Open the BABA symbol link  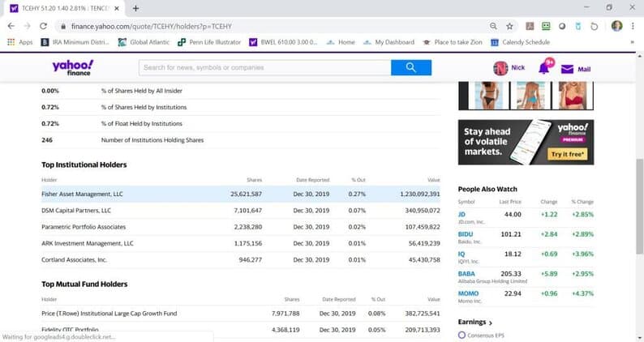click(x=466, y=273)
